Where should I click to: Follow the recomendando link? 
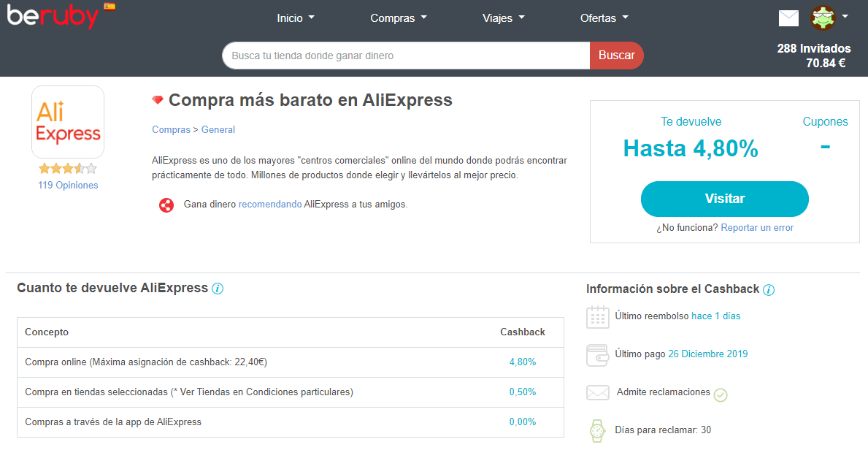[270, 205]
